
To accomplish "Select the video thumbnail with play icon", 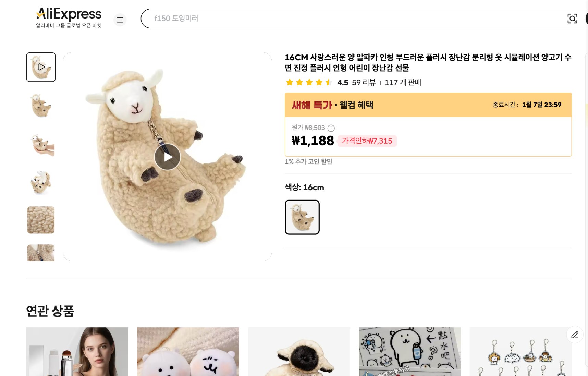I will (41, 67).
